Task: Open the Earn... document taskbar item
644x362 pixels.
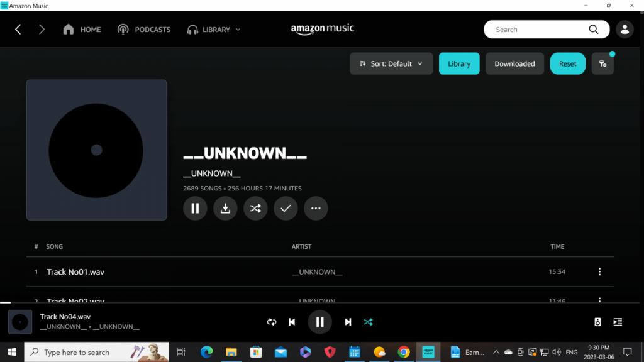Action: (x=467, y=352)
